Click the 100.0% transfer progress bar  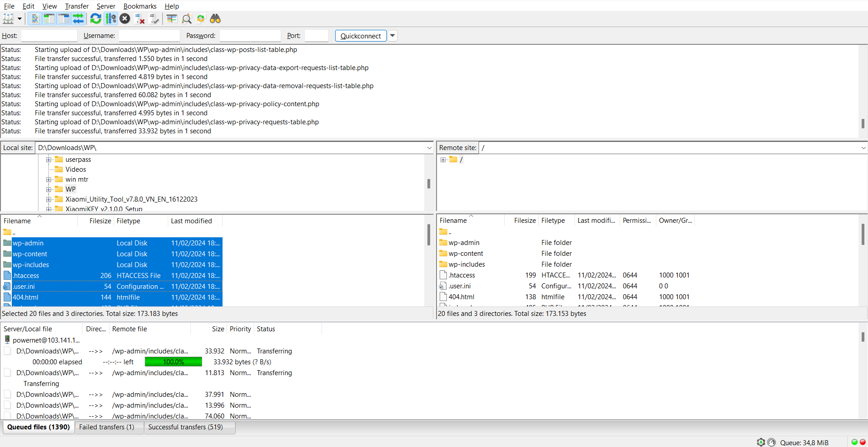[173, 362]
